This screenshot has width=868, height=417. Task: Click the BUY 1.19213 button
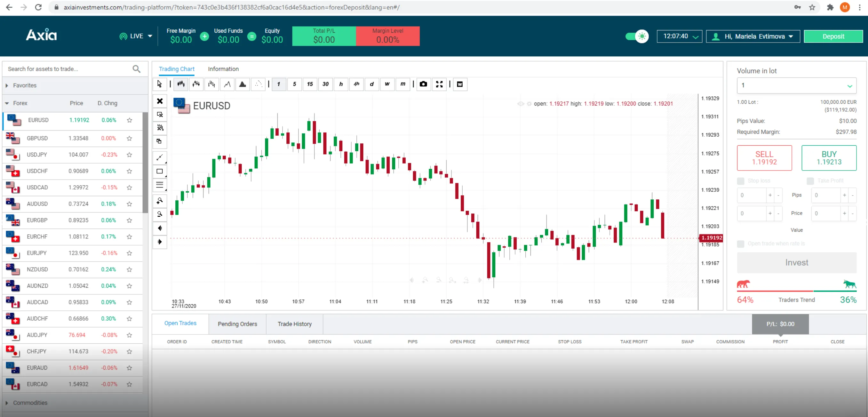tap(829, 158)
